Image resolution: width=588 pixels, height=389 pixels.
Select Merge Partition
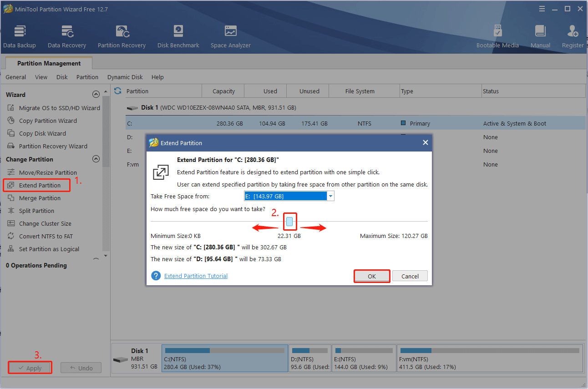point(34,198)
